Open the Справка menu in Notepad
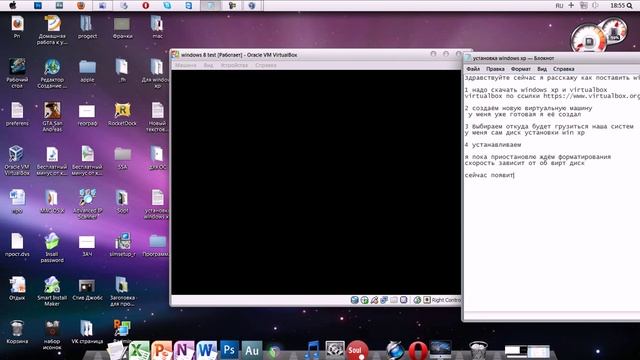Viewport: 640px width, 360px height. 563,69
